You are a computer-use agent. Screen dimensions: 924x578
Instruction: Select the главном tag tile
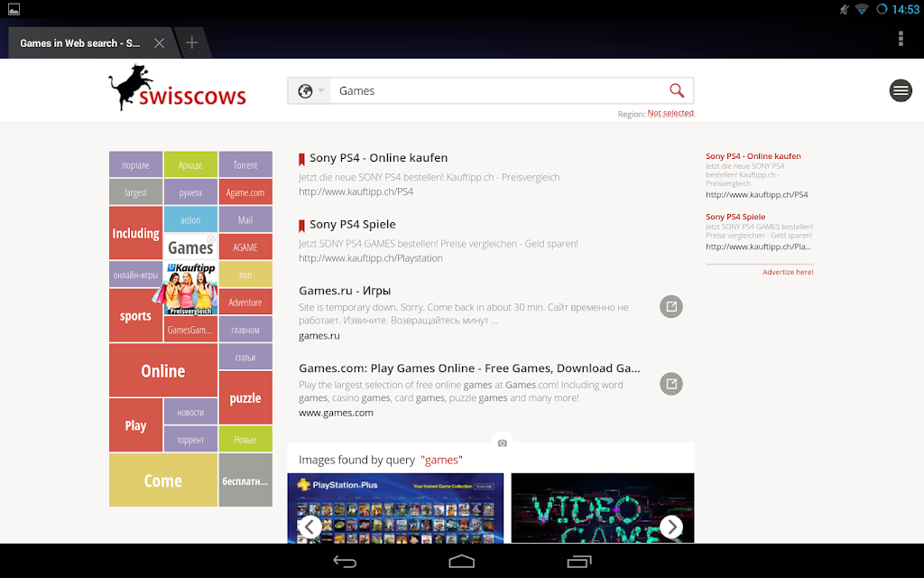pos(245,329)
